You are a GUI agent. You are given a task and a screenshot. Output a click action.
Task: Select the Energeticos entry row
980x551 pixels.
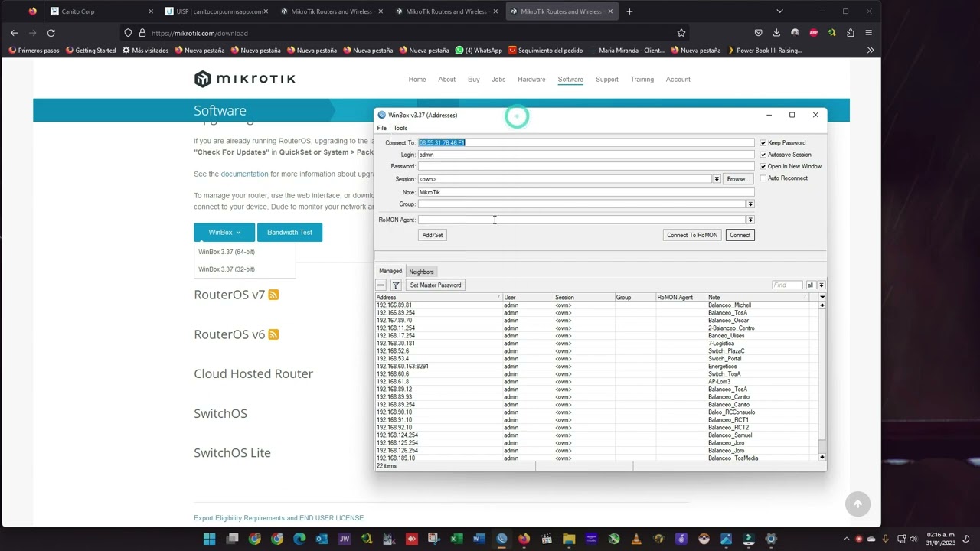597,367
